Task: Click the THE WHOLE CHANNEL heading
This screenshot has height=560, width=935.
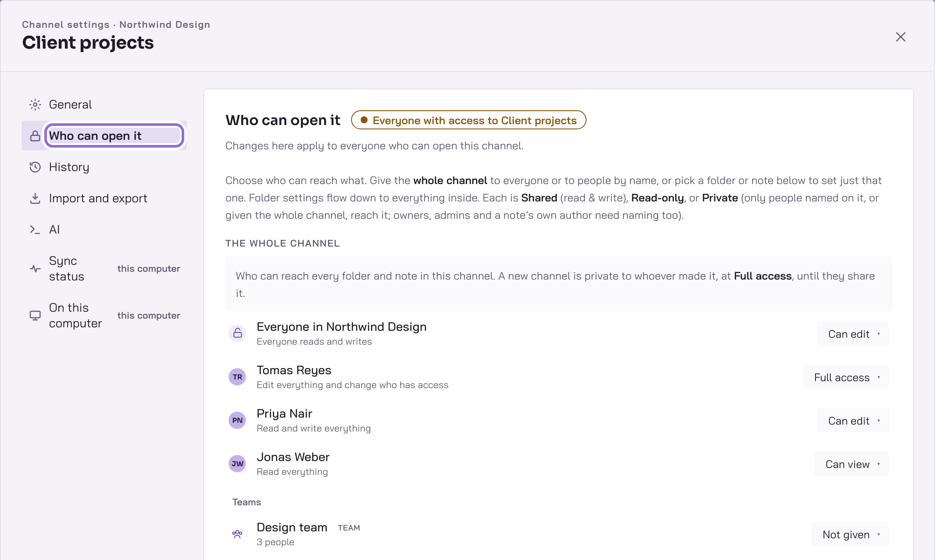Action: (x=282, y=244)
